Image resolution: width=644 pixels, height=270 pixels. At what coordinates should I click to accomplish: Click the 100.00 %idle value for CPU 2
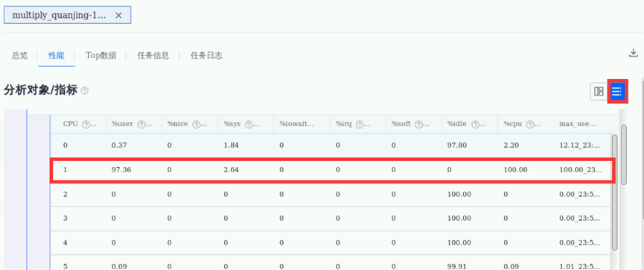459,194
